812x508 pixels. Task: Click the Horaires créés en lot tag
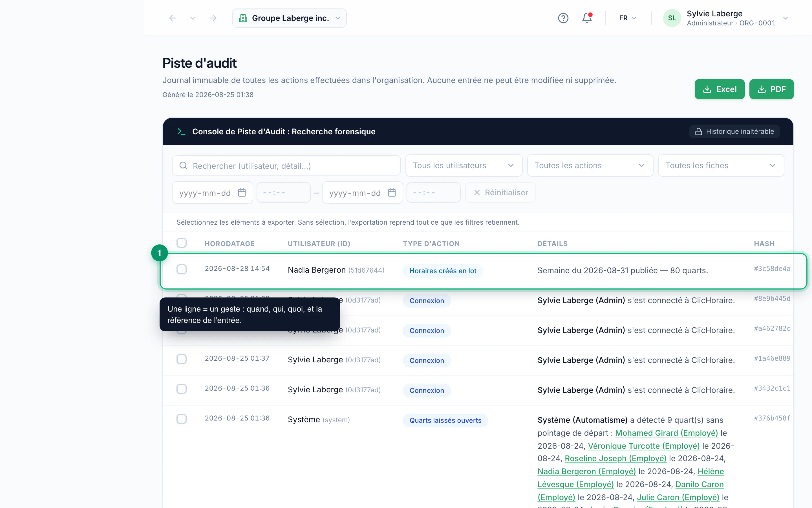coord(443,271)
